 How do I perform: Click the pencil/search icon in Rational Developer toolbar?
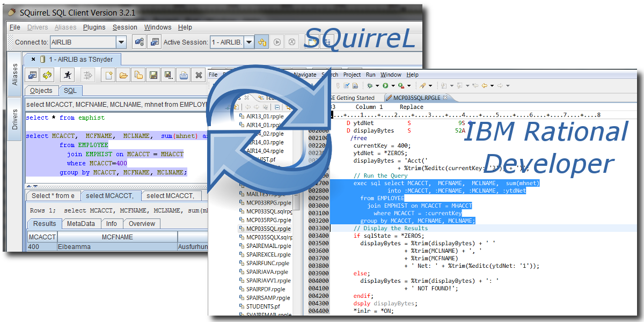(x=423, y=85)
